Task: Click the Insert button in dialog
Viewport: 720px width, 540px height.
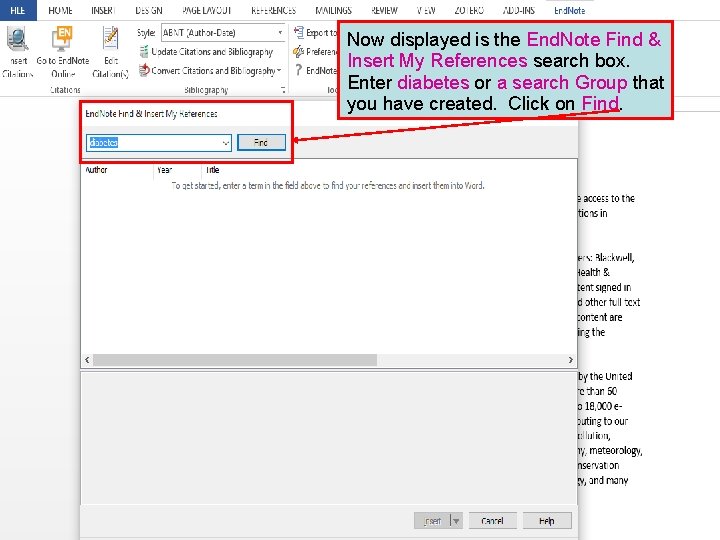Action: click(432, 521)
